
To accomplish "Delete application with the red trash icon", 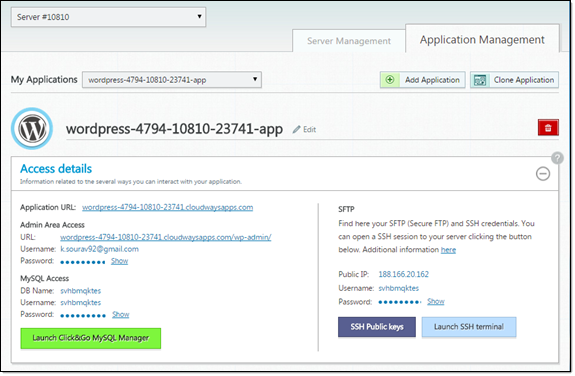I will coord(548,128).
